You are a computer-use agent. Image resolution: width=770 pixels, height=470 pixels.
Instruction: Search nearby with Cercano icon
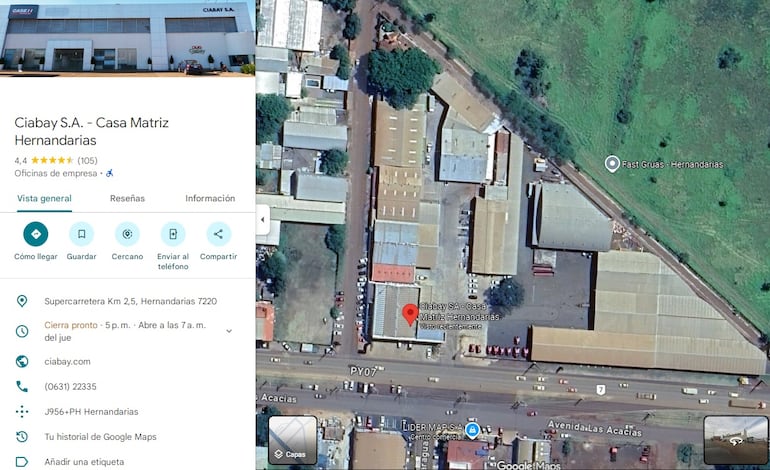(x=127, y=234)
